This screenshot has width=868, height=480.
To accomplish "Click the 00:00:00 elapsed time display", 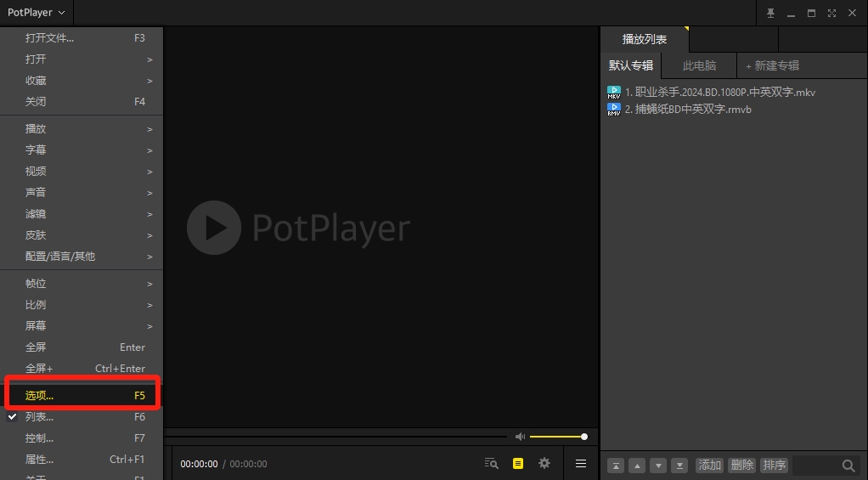I will (199, 464).
